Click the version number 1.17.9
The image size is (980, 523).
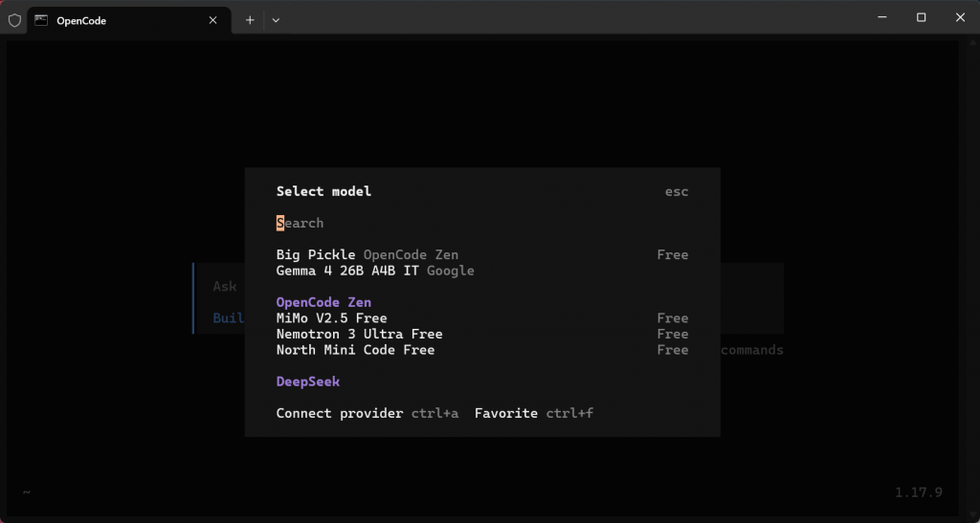[x=918, y=492]
